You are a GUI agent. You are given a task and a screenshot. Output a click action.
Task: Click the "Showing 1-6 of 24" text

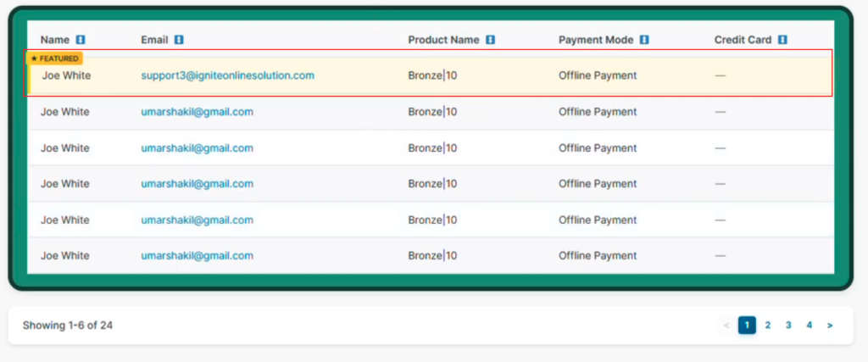[x=68, y=326]
